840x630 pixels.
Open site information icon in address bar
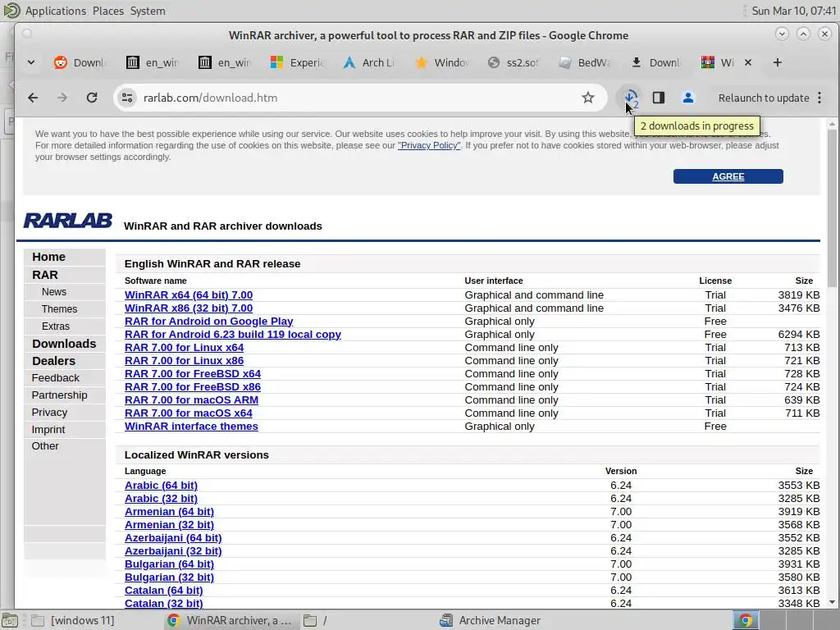[127, 98]
